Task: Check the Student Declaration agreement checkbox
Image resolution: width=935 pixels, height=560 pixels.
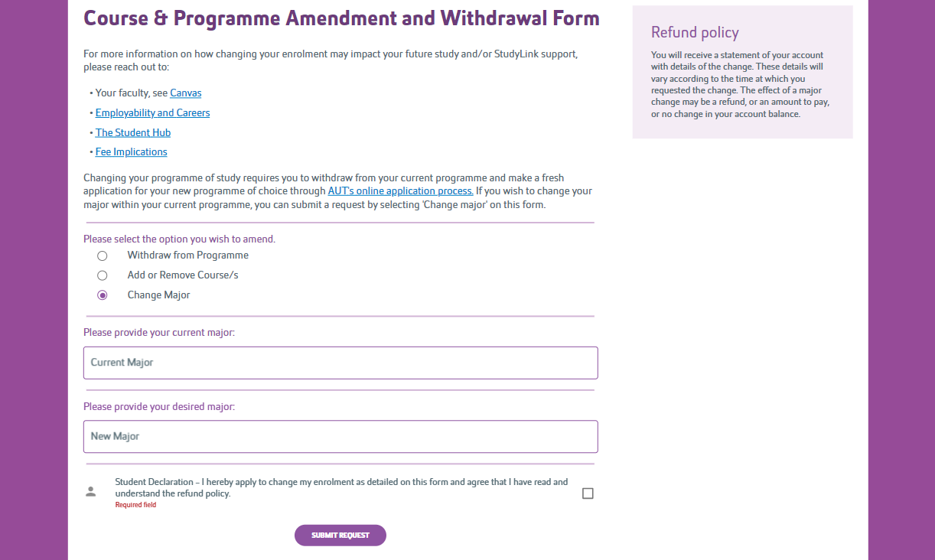Action: tap(588, 493)
